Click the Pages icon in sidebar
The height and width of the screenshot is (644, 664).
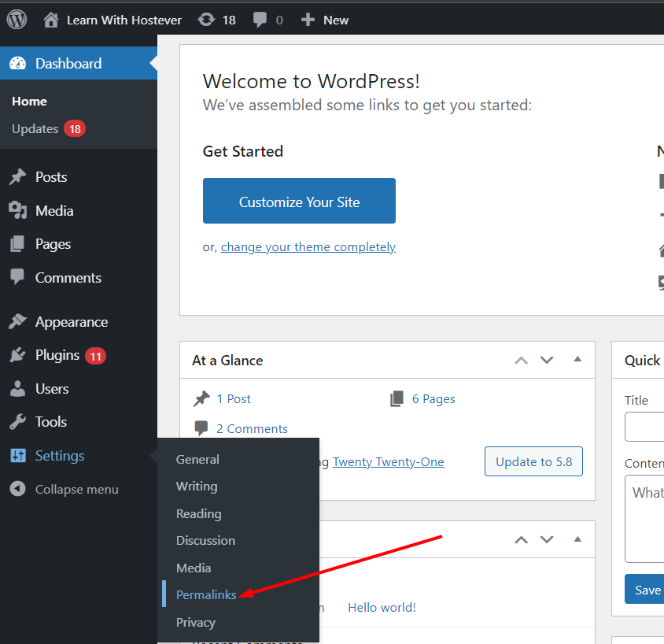(17, 243)
